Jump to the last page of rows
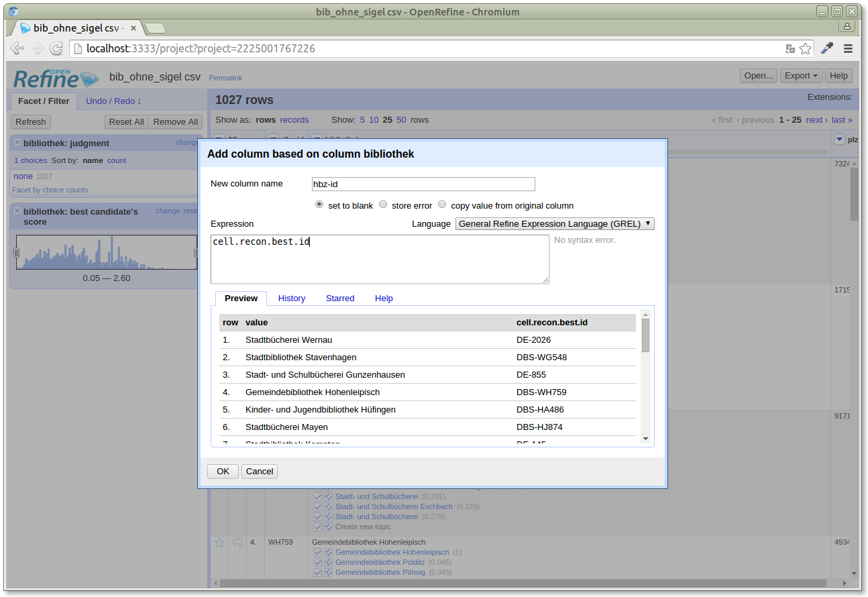The height and width of the screenshot is (597, 868). (x=842, y=120)
